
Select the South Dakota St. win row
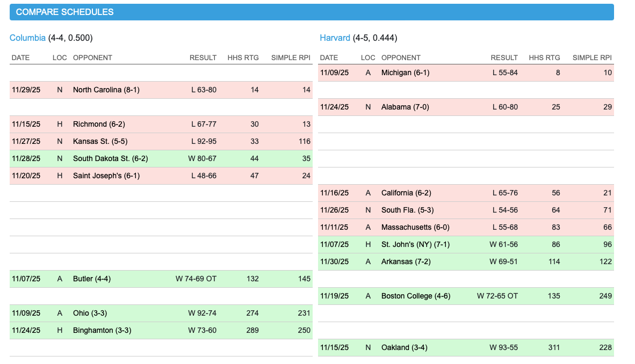[110, 158]
